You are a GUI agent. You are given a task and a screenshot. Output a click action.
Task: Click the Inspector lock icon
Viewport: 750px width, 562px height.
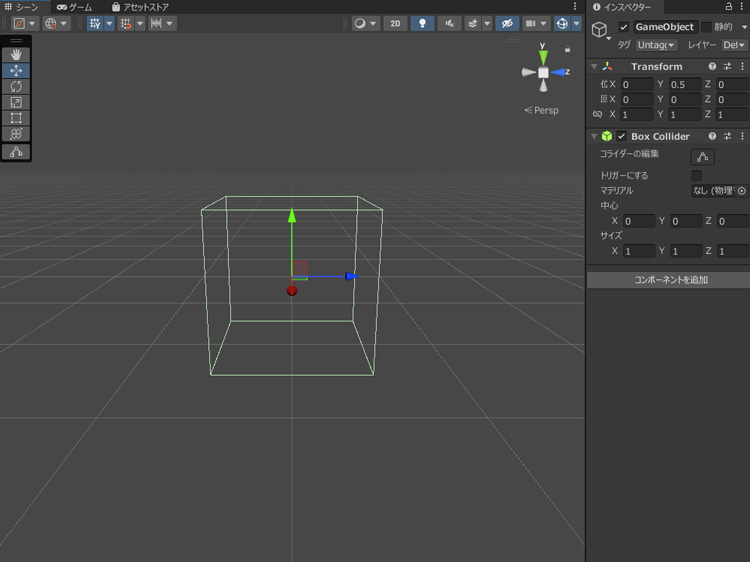pyautogui.click(x=728, y=7)
